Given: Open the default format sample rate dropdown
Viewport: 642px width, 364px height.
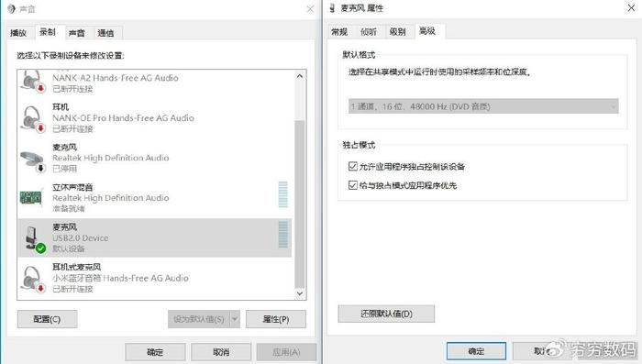Looking at the screenshot, I should click(483, 106).
